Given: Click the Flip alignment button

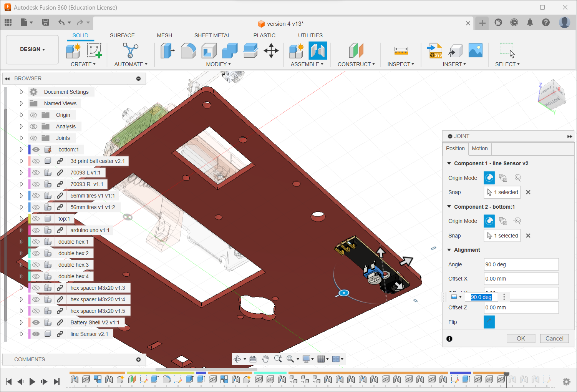Looking at the screenshot, I should click(489, 322).
